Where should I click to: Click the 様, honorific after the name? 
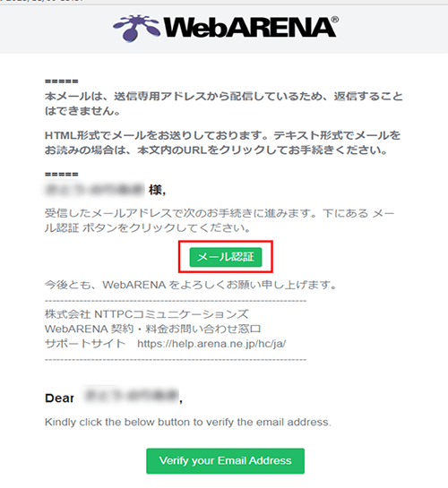[x=157, y=190]
